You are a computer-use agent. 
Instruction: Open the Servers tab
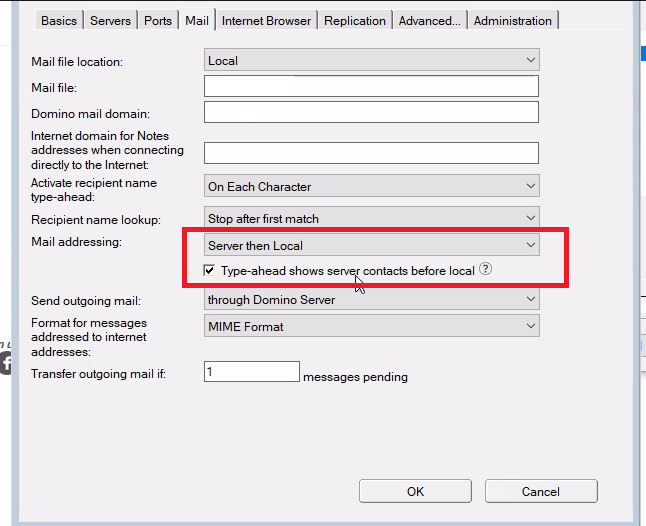[x=110, y=21]
